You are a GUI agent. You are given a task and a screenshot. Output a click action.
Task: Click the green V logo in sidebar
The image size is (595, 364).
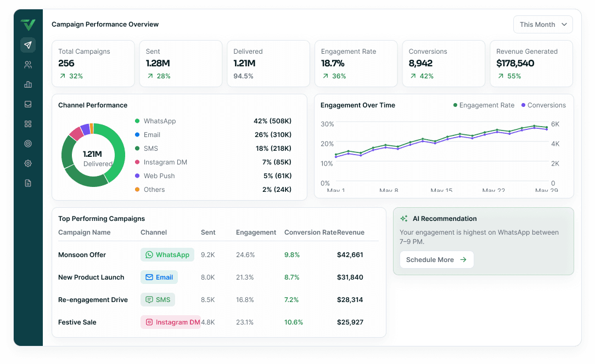(x=28, y=25)
